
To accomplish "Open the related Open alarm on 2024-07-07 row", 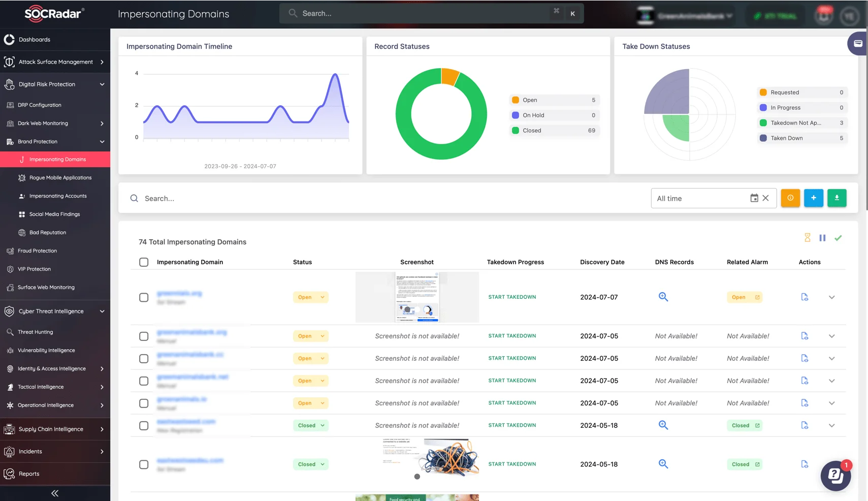I will coord(745,297).
